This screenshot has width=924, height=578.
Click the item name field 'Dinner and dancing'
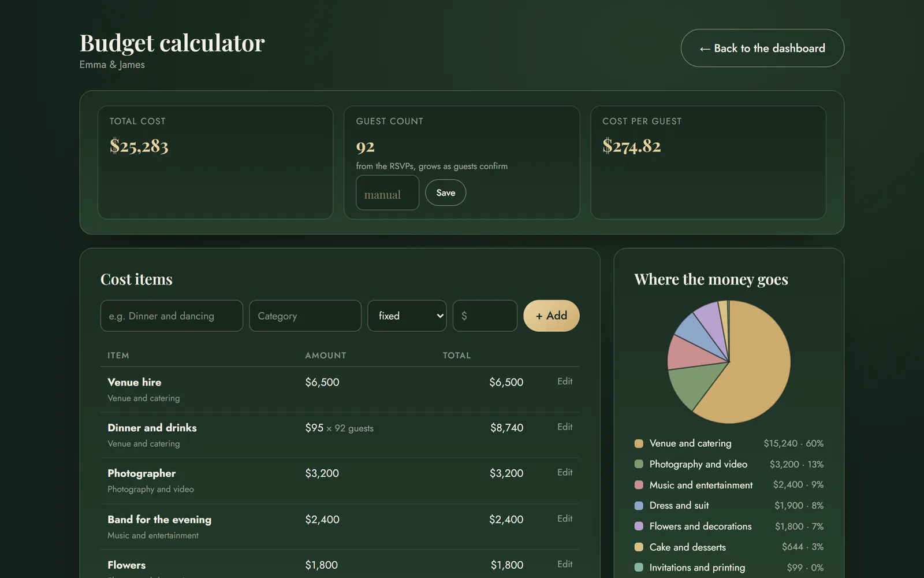[172, 316]
